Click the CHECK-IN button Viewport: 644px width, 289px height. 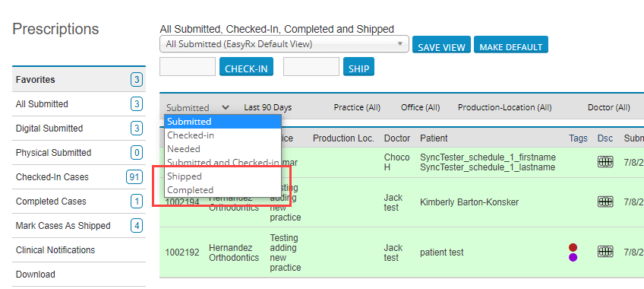246,67
